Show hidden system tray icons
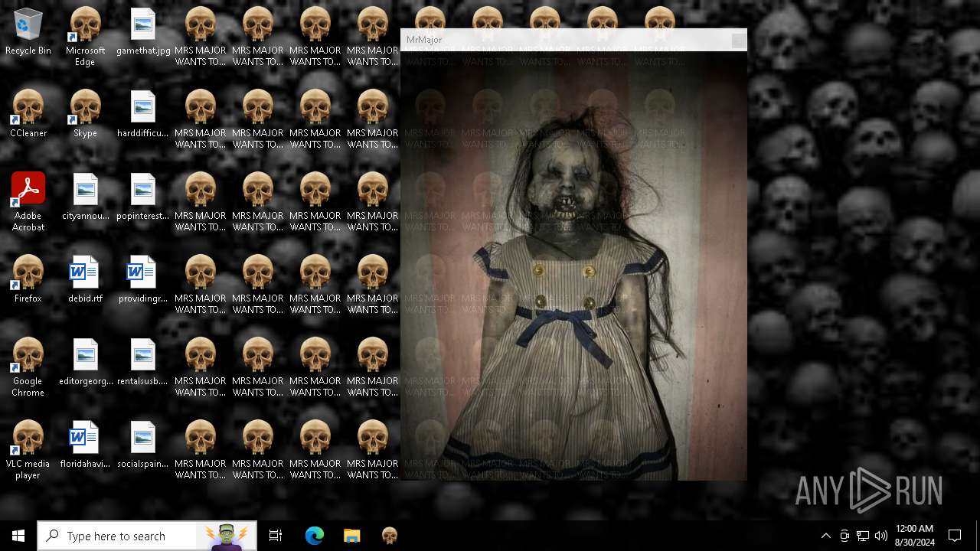 [825, 536]
